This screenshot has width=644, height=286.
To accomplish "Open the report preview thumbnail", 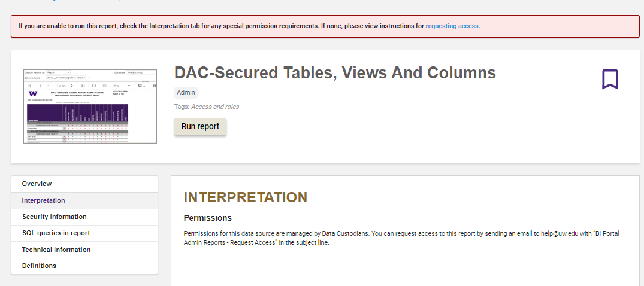I will [90, 107].
